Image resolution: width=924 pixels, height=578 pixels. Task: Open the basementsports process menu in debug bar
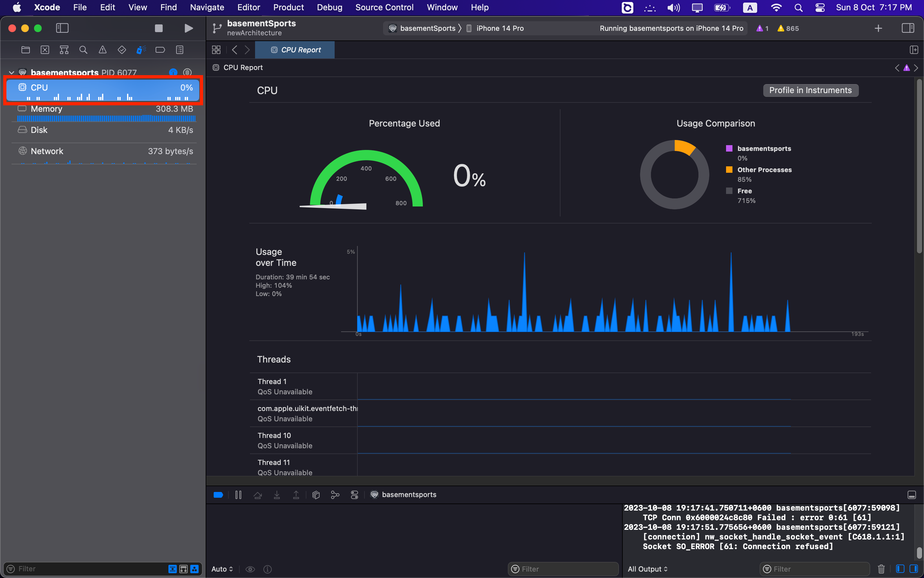point(404,495)
